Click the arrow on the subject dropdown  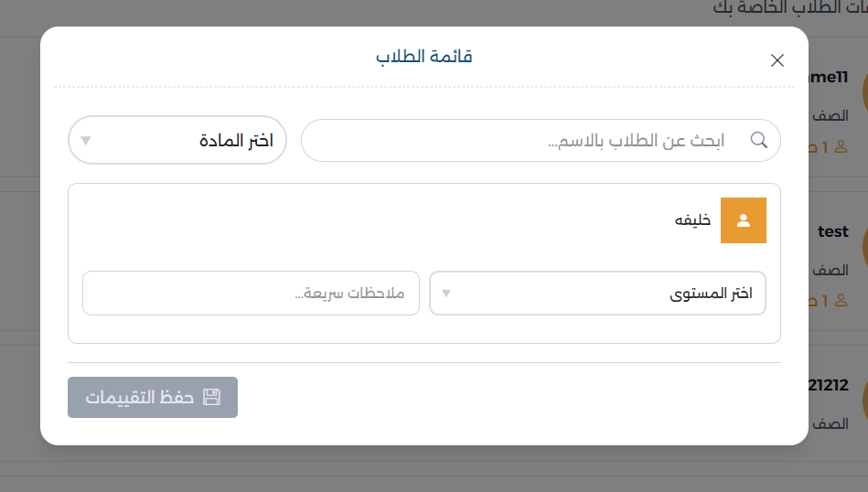click(86, 141)
